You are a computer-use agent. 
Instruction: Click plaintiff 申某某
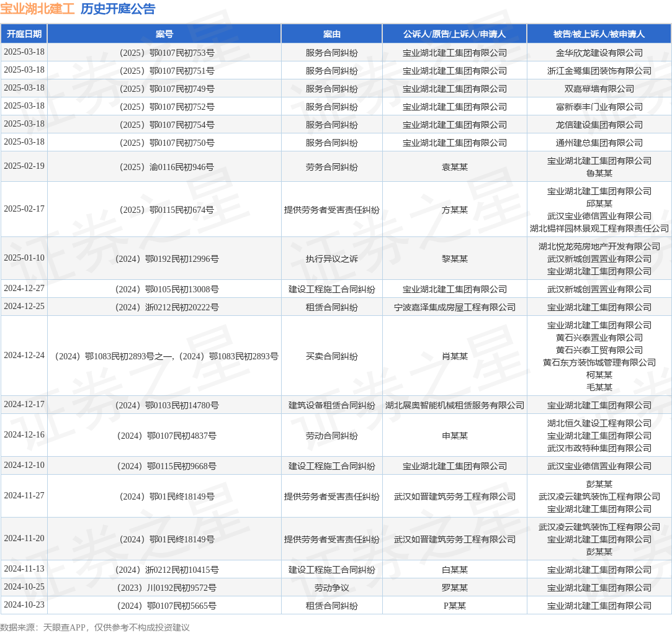click(455, 436)
